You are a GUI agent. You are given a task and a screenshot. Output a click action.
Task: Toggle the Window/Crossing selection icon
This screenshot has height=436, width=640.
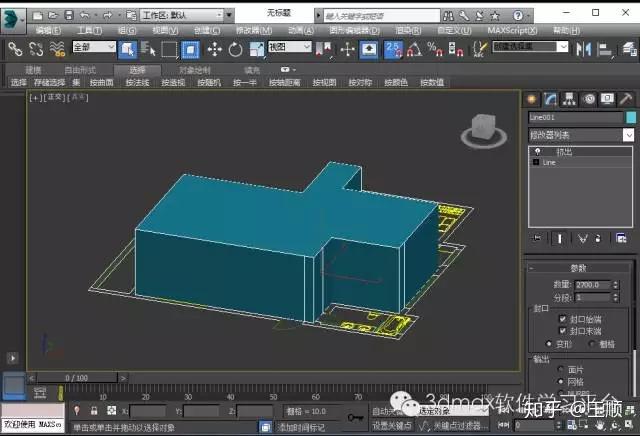(190, 49)
